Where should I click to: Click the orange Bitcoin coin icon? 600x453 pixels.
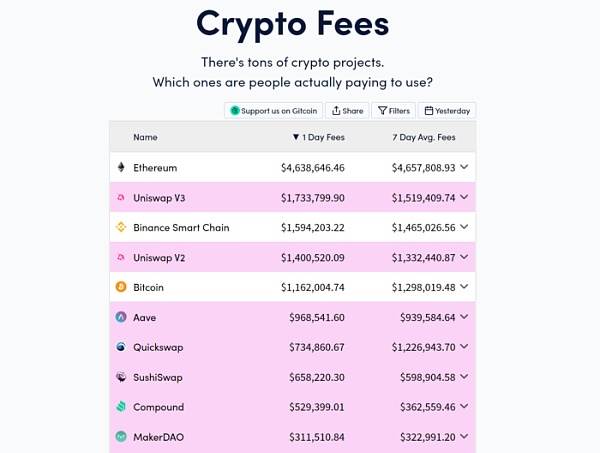121,287
